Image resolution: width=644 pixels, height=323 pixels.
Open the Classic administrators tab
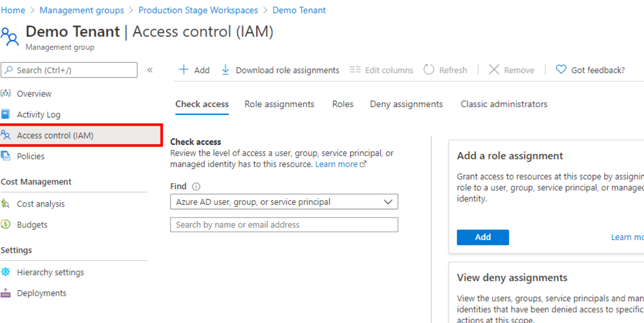coord(504,104)
